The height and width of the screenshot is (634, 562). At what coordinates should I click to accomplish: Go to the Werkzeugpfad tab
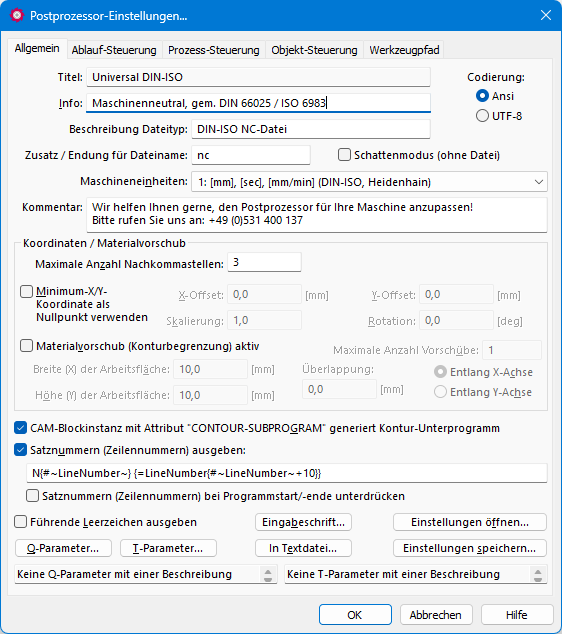404,50
